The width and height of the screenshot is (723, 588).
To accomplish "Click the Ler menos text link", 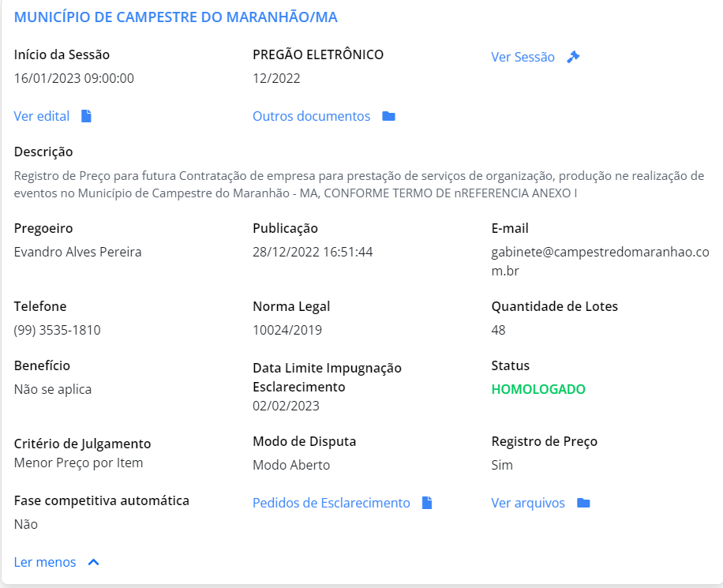I will click(45, 562).
